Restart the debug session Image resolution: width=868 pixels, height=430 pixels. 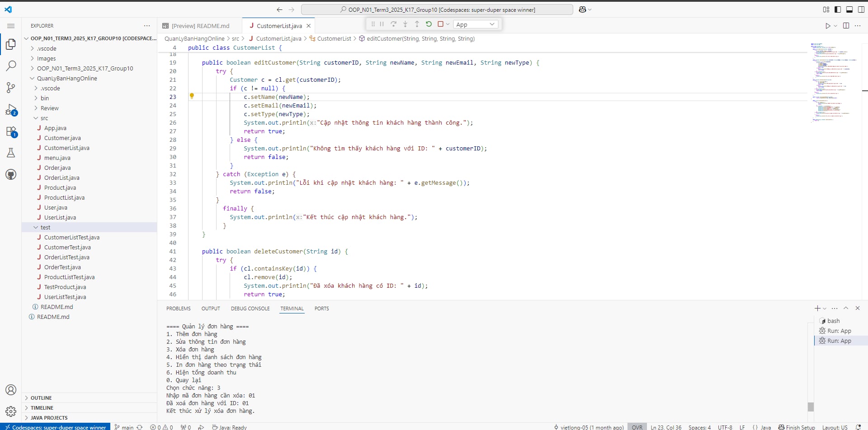coord(429,24)
